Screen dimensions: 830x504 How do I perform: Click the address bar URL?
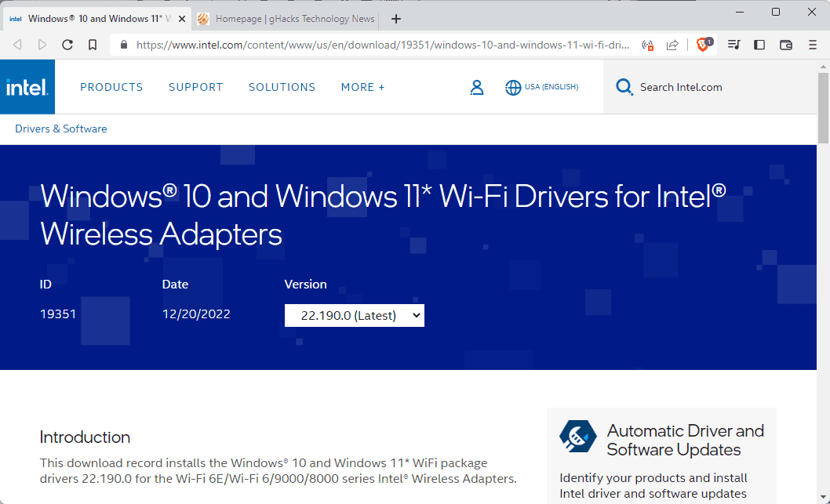click(x=383, y=45)
